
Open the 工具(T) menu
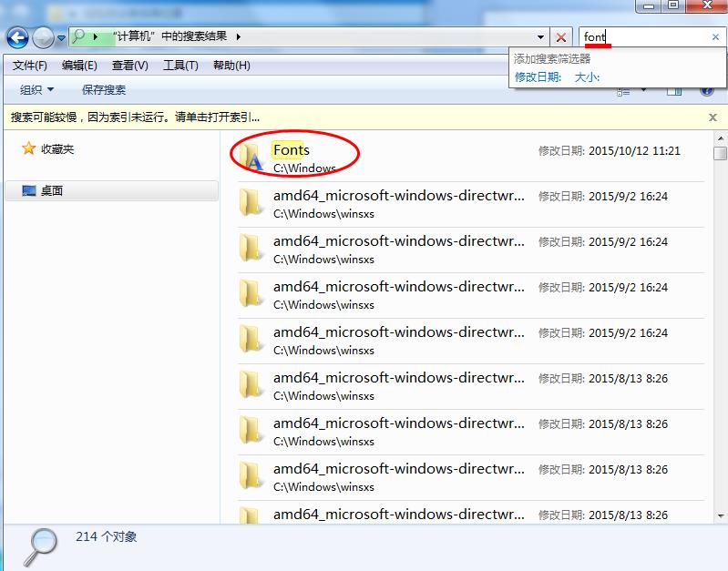[180, 66]
